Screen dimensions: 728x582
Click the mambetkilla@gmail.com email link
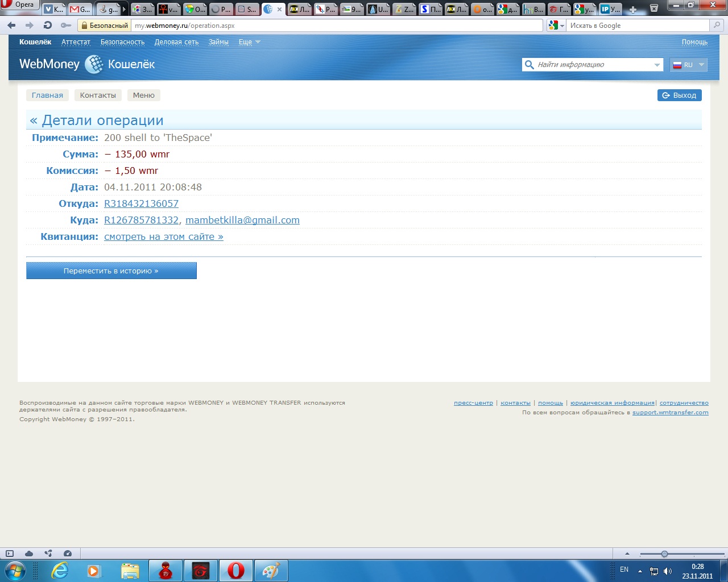242,220
